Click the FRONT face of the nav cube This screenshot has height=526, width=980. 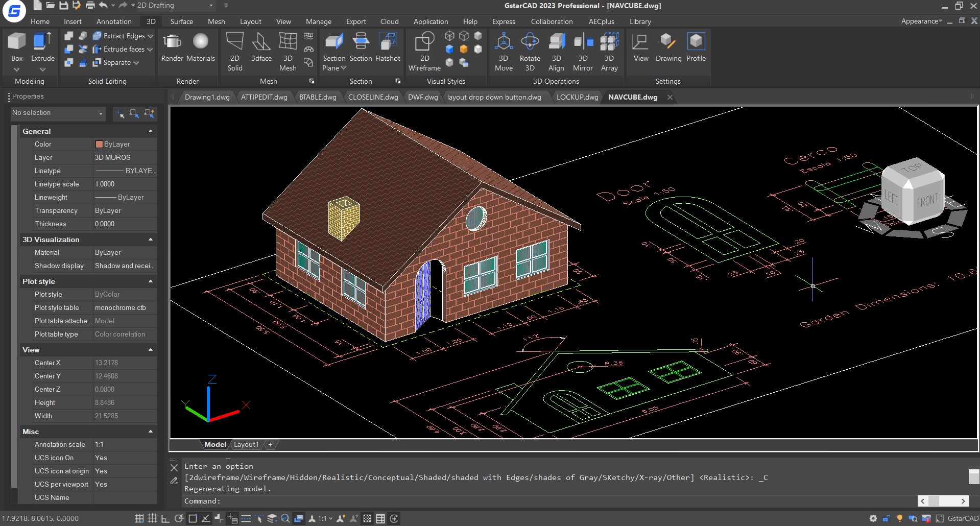(927, 201)
